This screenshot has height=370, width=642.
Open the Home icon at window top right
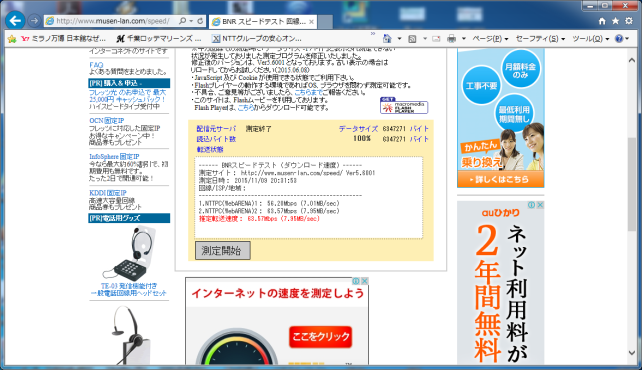coord(602,21)
